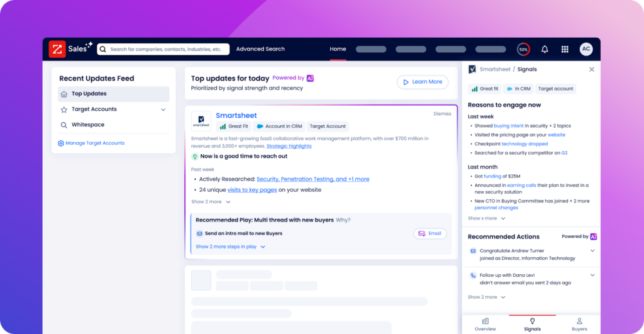Expand the Target Accounts chevron
Screen dimensions: 644x334
(163, 109)
